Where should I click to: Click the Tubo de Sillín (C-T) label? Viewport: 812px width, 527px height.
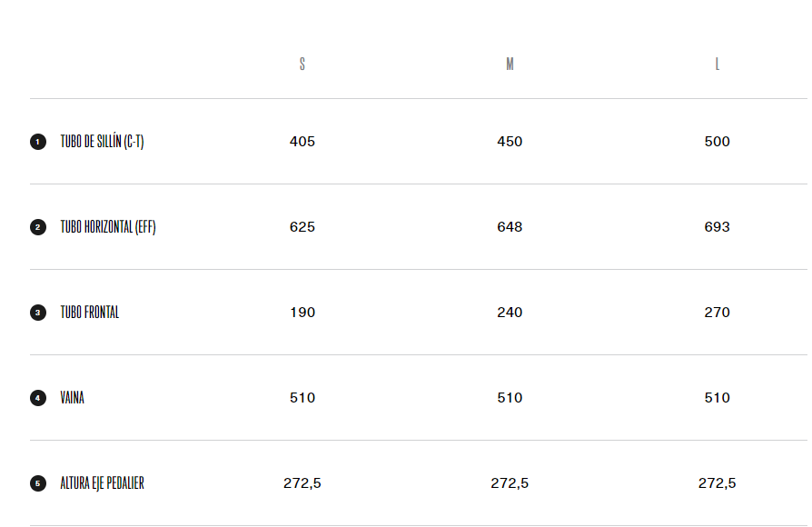(x=102, y=142)
